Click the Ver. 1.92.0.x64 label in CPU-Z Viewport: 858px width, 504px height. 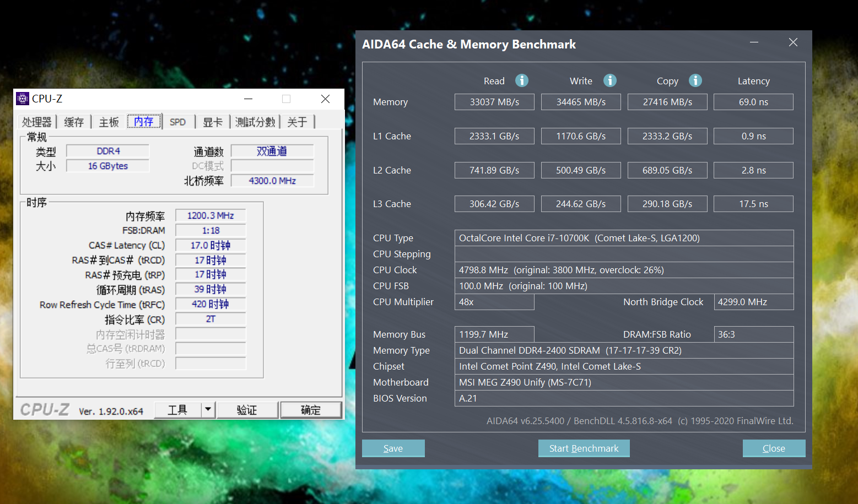[111, 411]
